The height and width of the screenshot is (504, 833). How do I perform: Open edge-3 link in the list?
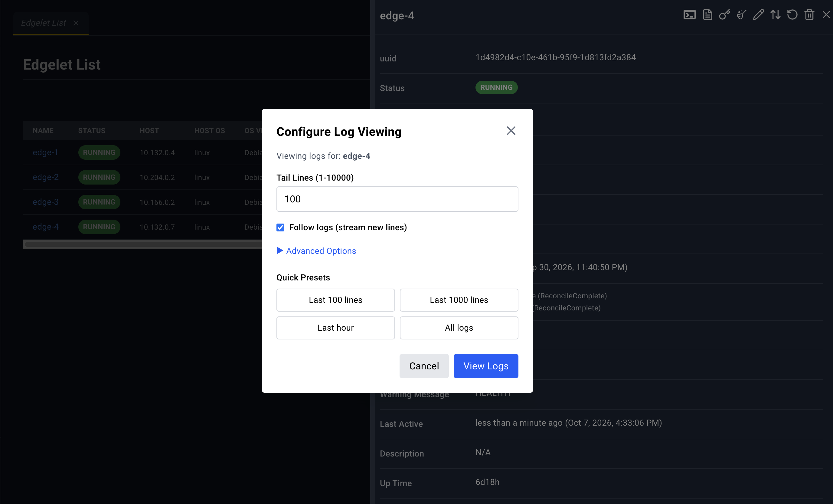(x=45, y=202)
